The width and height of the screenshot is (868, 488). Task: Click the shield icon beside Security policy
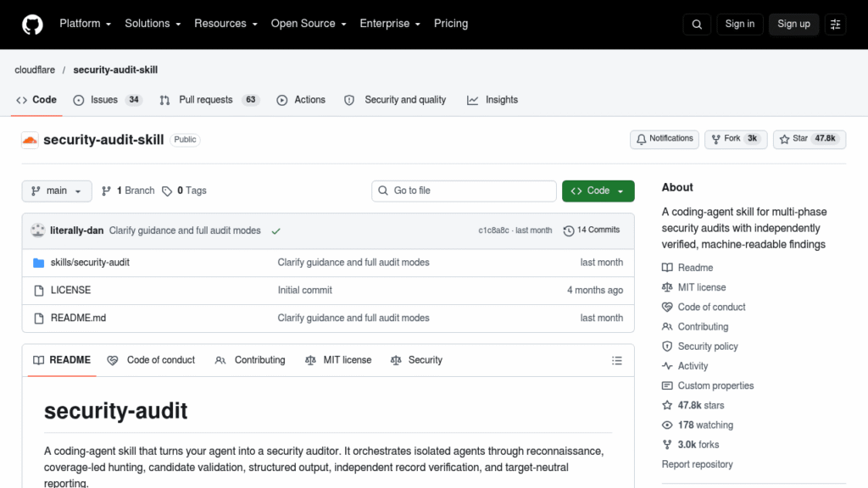click(667, 347)
